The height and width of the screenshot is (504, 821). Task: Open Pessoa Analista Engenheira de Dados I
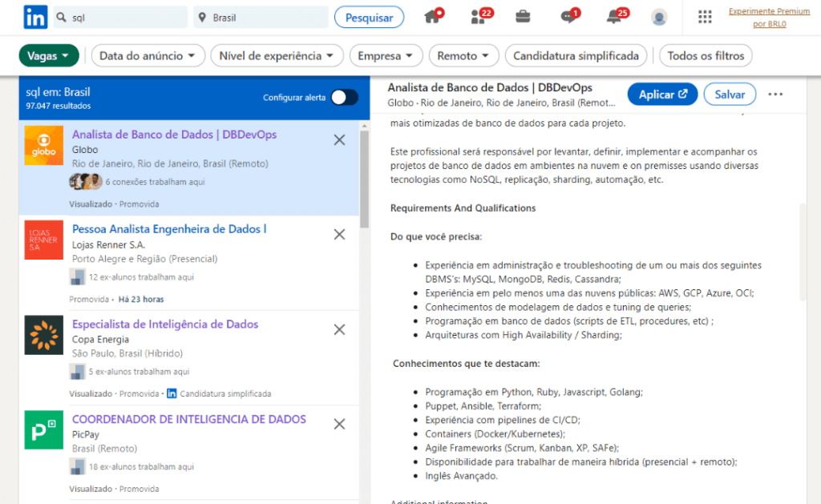click(169, 229)
